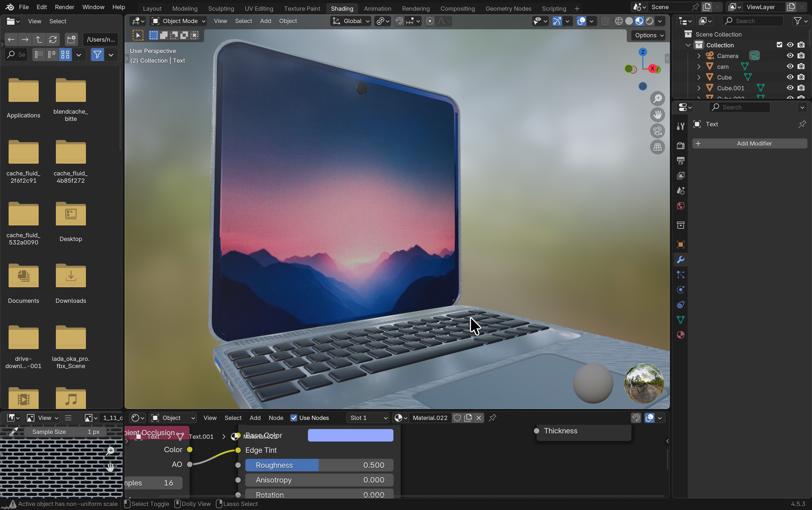Switch to the Geometry Nodes workspace tab
This screenshot has width=812, height=510.
tap(508, 8)
